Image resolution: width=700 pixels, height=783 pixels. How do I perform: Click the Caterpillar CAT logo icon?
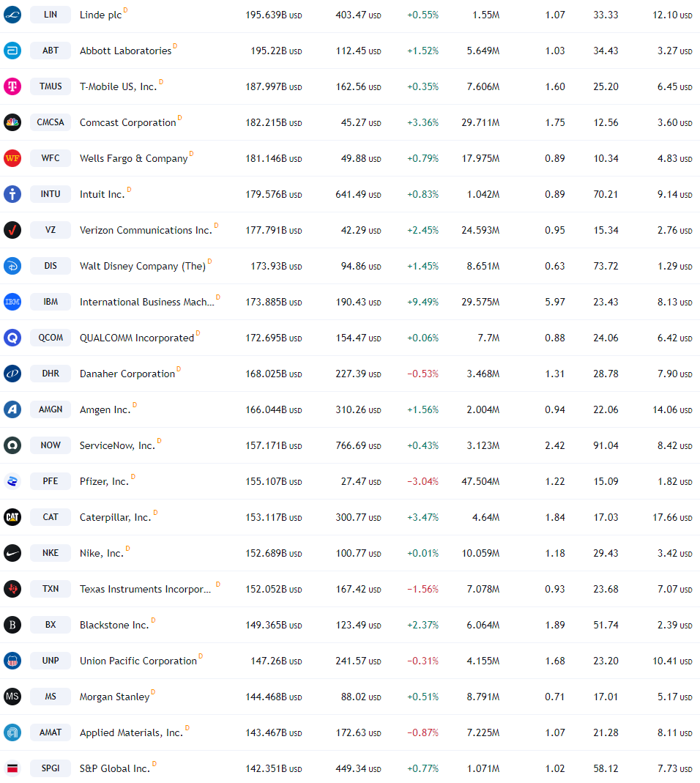12,517
